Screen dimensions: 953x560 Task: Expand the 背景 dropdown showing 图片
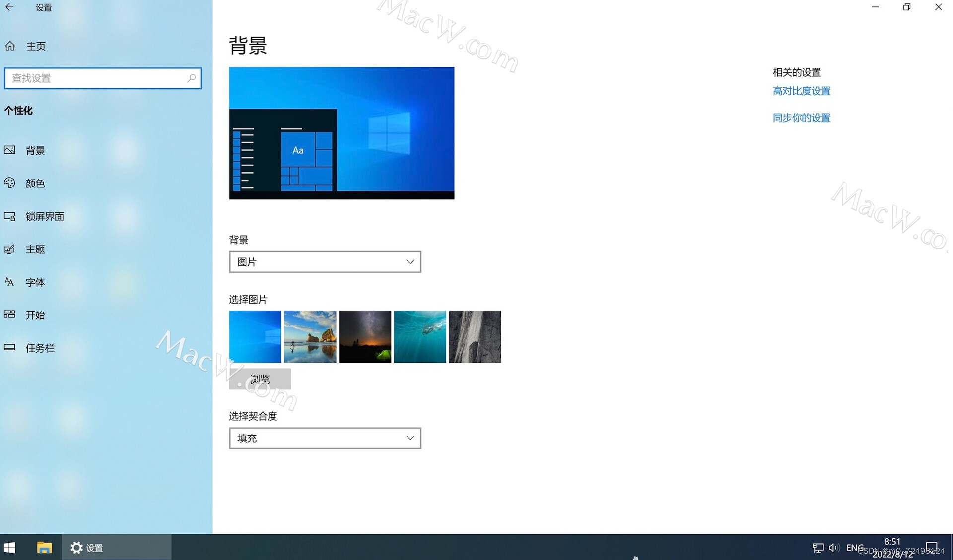pyautogui.click(x=325, y=262)
